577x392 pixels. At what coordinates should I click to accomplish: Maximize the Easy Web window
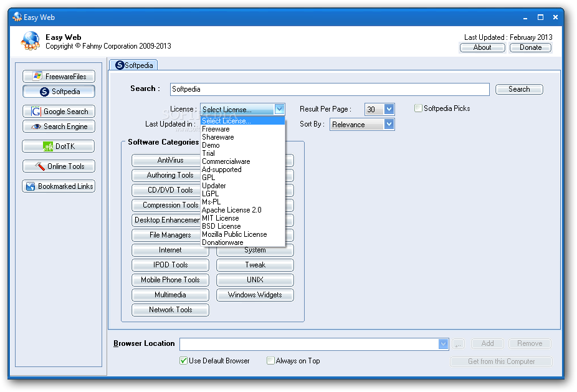tap(540, 17)
